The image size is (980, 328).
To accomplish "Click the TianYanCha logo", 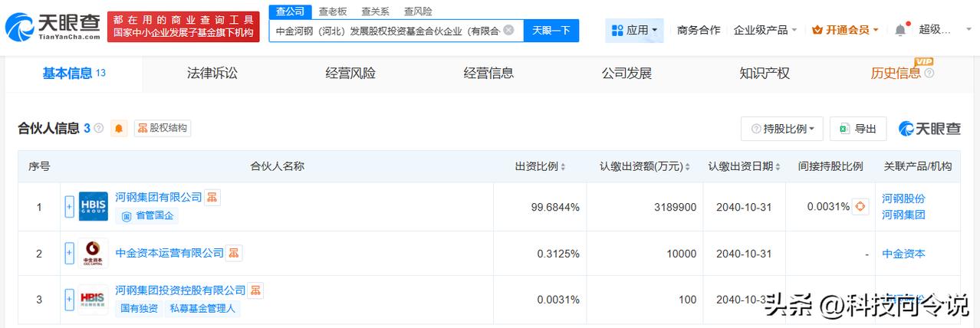I will [x=52, y=27].
